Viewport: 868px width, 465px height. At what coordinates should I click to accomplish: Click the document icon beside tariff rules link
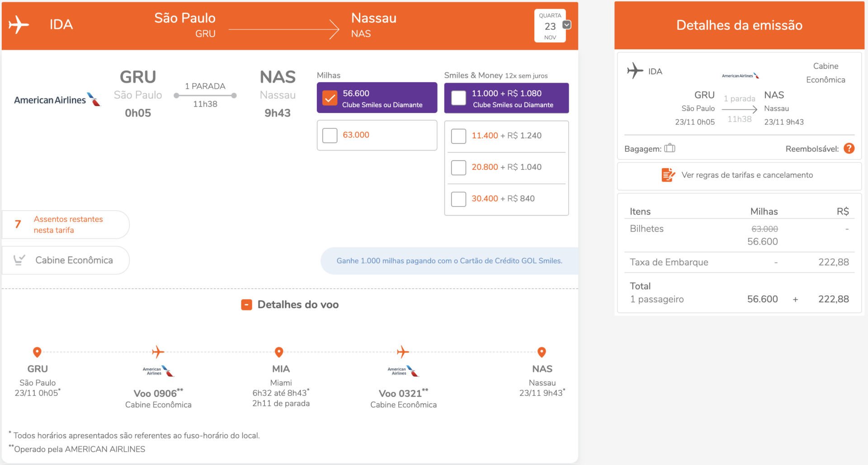[x=668, y=175]
